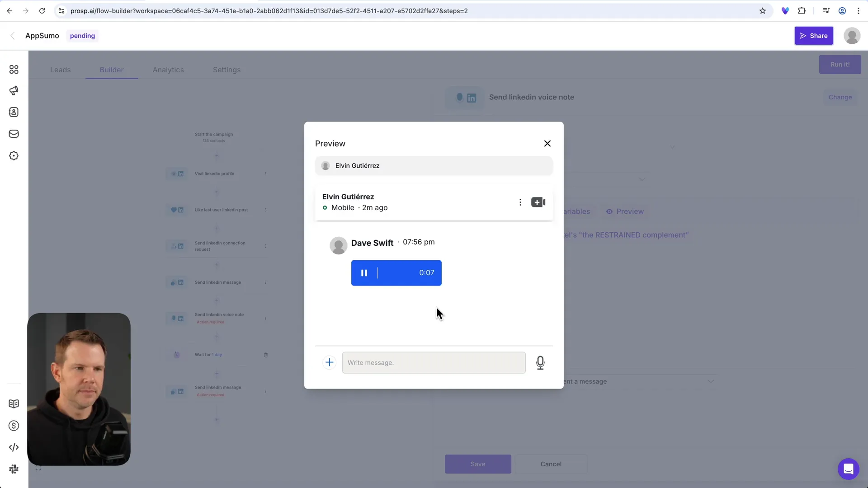Screen dimensions: 868x488
Task: Open the conversation three-dot options menu
Action: [520, 202]
